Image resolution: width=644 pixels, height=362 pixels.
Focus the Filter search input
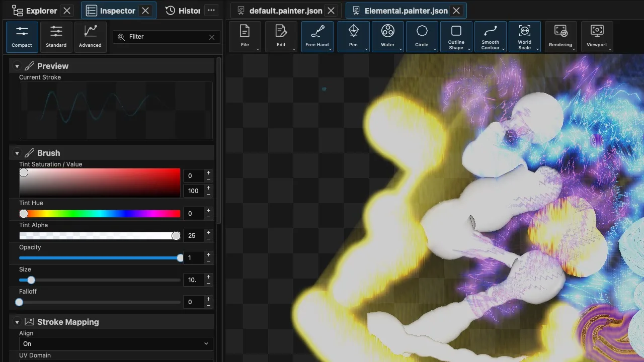pos(166,37)
